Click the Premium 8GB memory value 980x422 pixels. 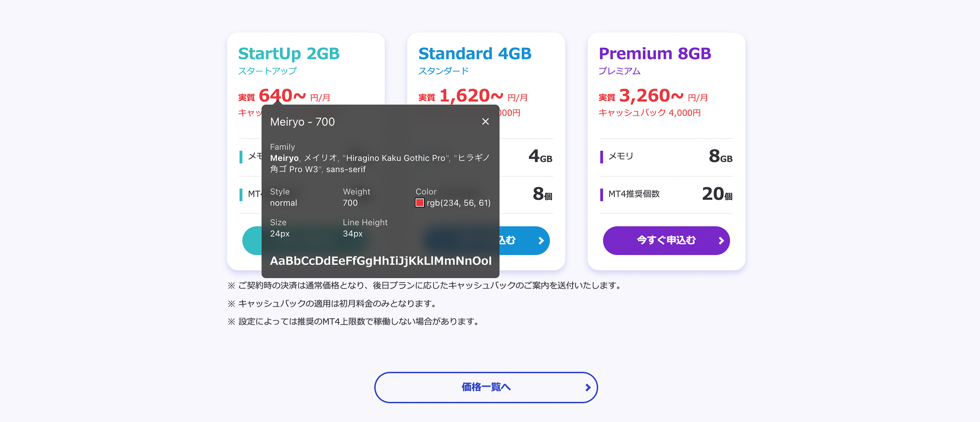tap(720, 156)
